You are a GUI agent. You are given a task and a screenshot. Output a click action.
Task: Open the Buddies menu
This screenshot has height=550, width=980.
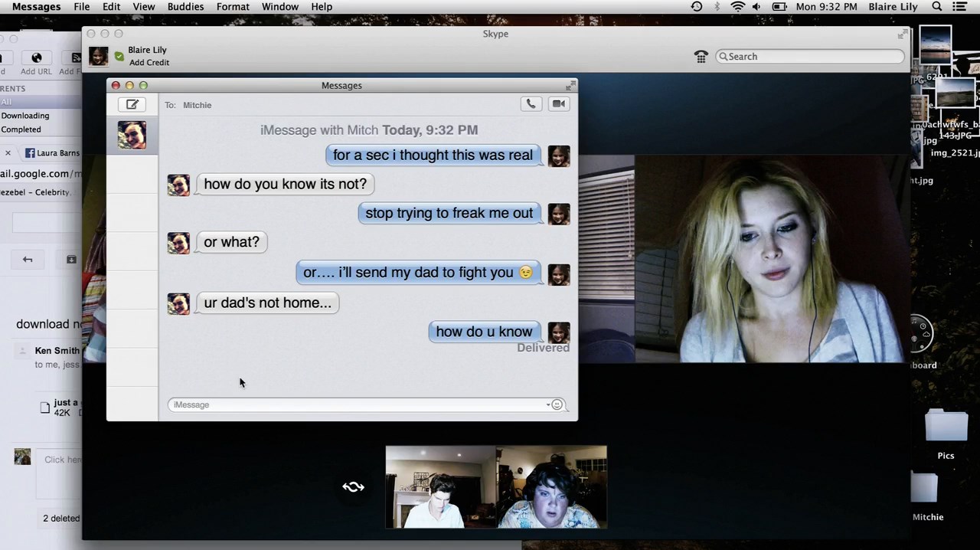click(185, 7)
